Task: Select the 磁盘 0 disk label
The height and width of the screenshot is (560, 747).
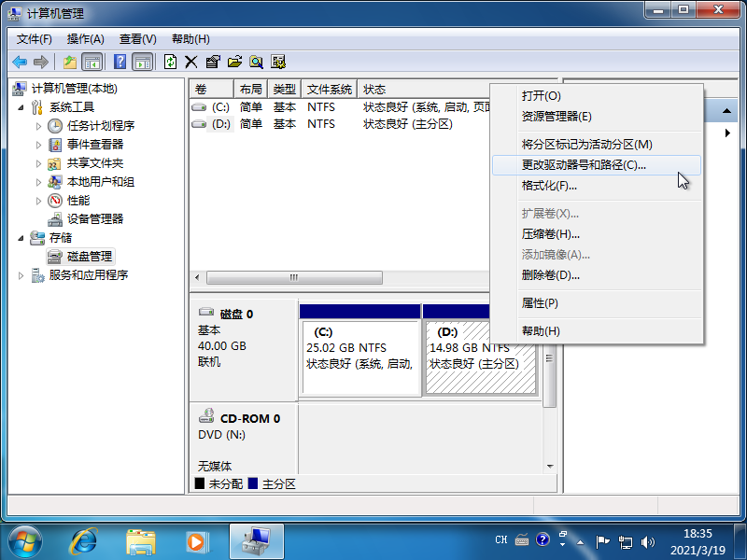Action: pos(237,315)
